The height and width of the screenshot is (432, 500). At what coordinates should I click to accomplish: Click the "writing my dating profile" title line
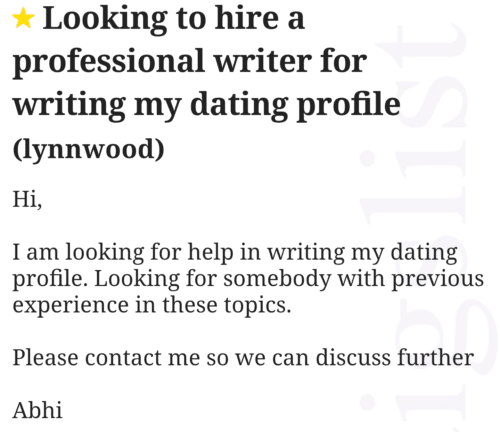pos(206,105)
